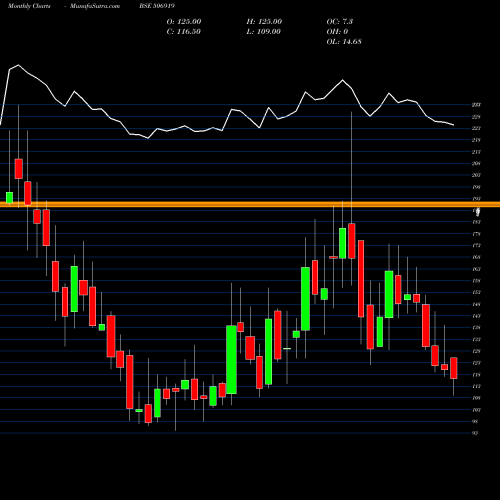Screen dimensions: 500x500
Task: Click the 163 price axis label
Action: [x=476, y=269]
